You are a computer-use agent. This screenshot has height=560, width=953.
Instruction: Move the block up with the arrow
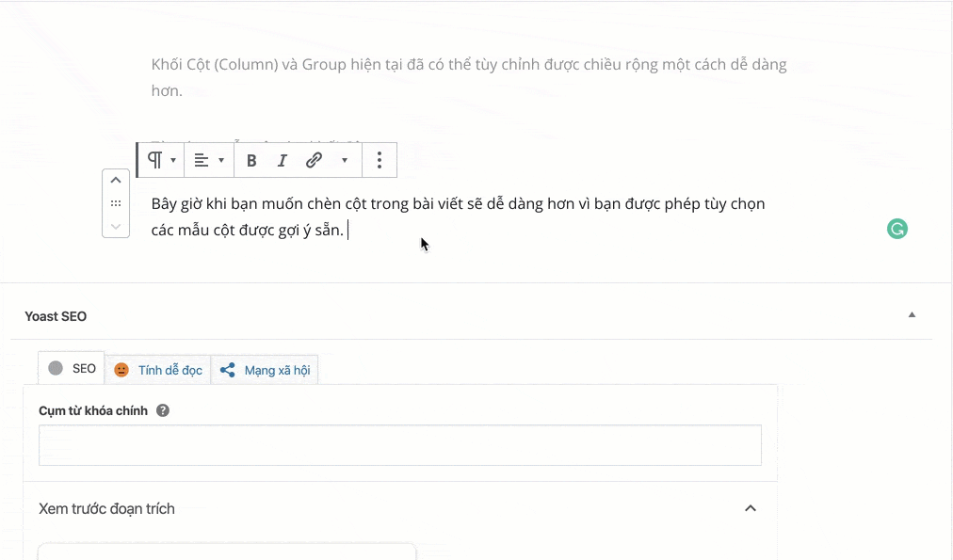pyautogui.click(x=115, y=179)
